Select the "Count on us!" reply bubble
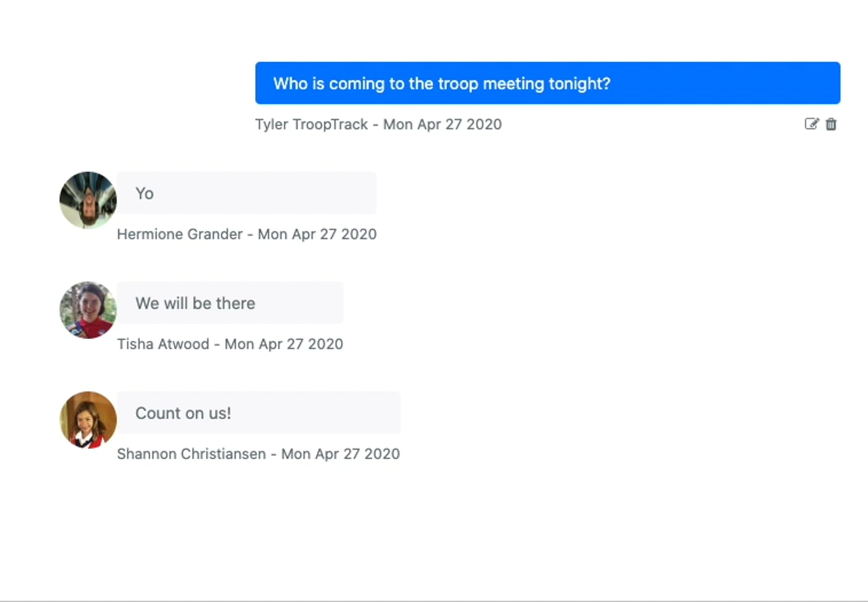The height and width of the screenshot is (602, 868). click(258, 412)
